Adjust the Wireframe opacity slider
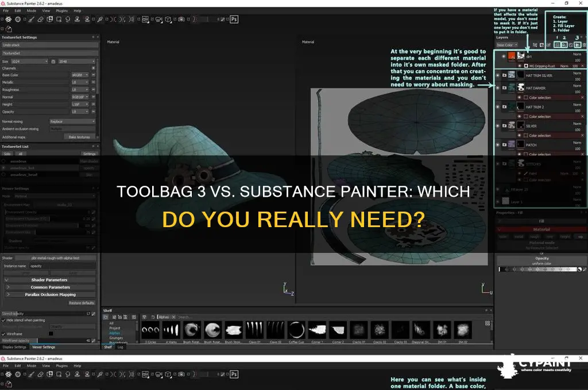The width and height of the screenshot is (588, 390). pos(43,341)
